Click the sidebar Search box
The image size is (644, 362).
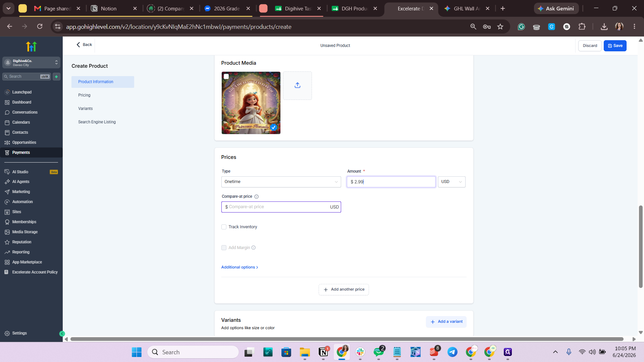(x=26, y=77)
